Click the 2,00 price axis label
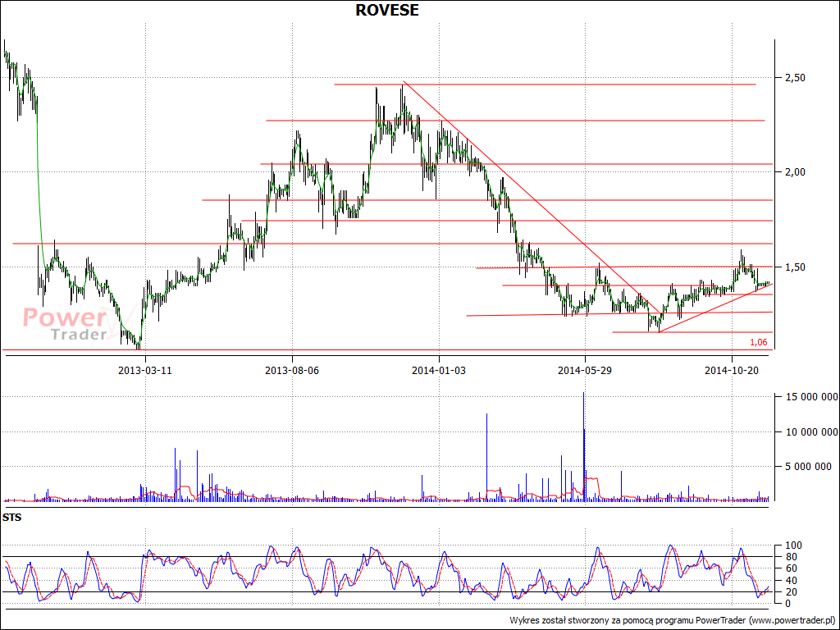 click(x=794, y=172)
